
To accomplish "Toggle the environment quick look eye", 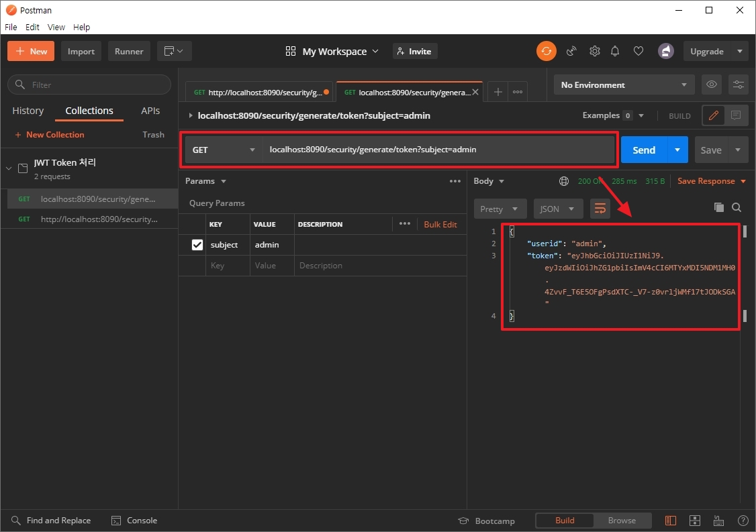I will [x=712, y=85].
